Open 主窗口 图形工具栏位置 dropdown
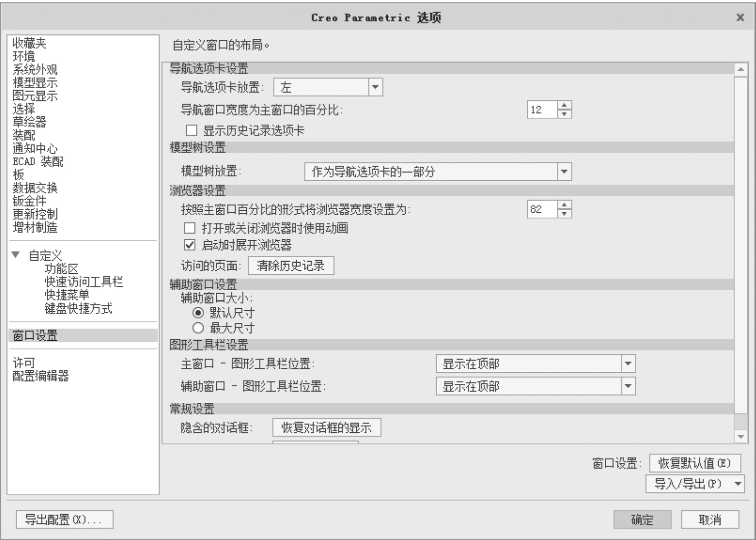 click(x=536, y=364)
